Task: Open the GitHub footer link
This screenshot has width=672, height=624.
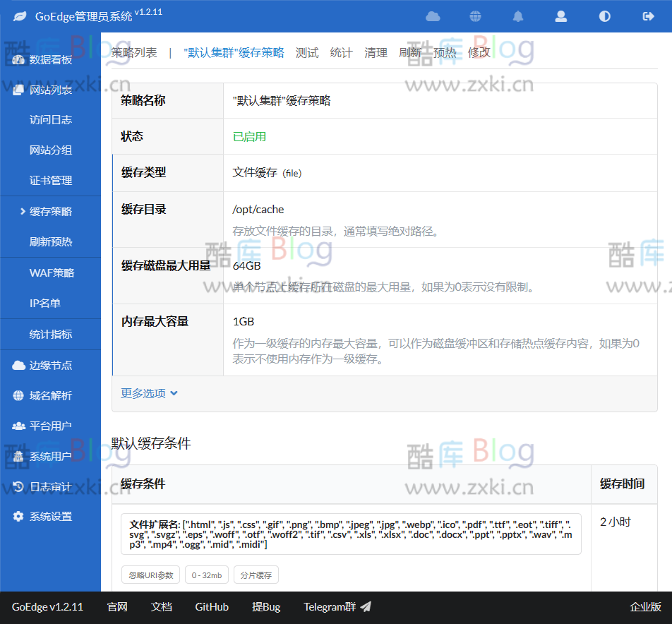Action: click(x=212, y=606)
